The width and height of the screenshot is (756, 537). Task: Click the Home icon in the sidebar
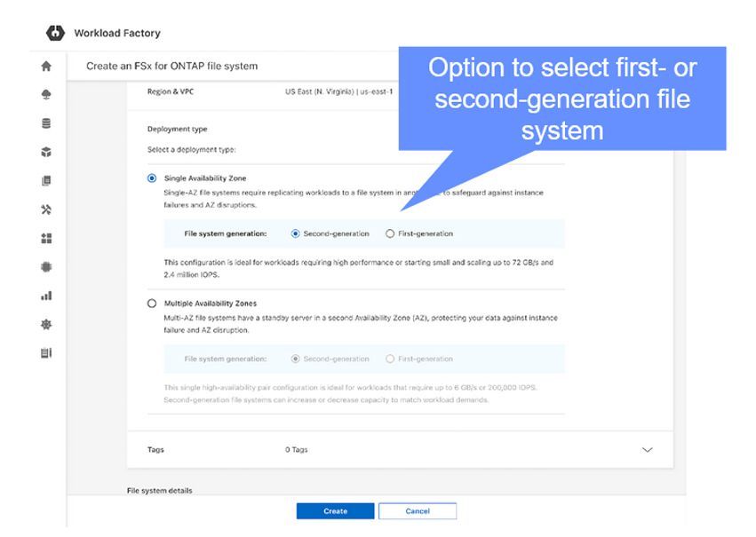tap(46, 67)
